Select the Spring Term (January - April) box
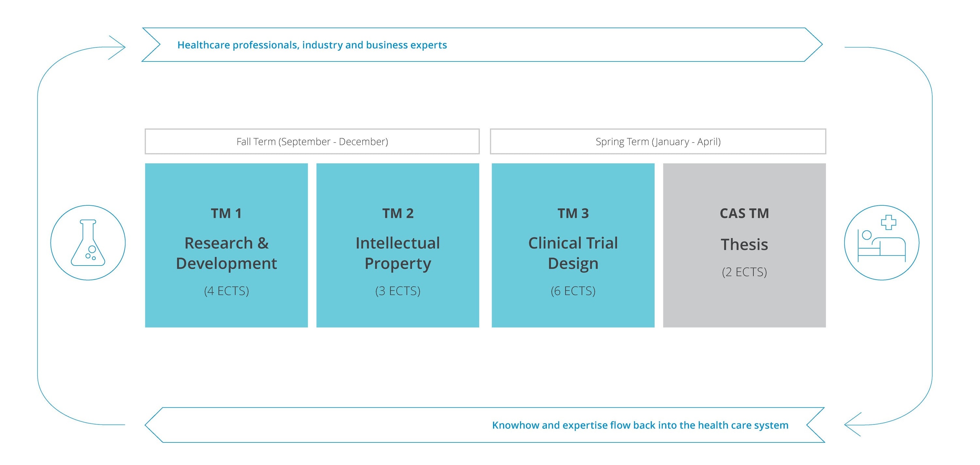 click(658, 142)
